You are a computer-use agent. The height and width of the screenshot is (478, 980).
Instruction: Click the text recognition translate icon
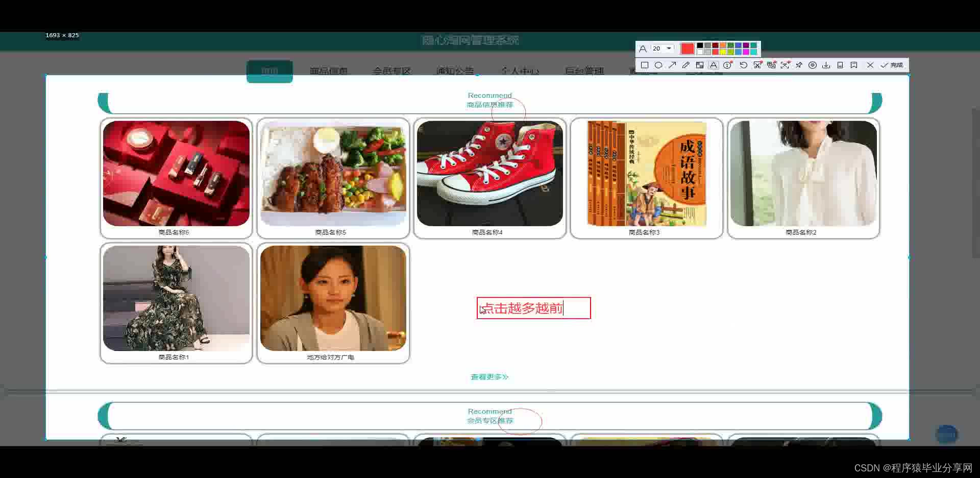(771, 65)
